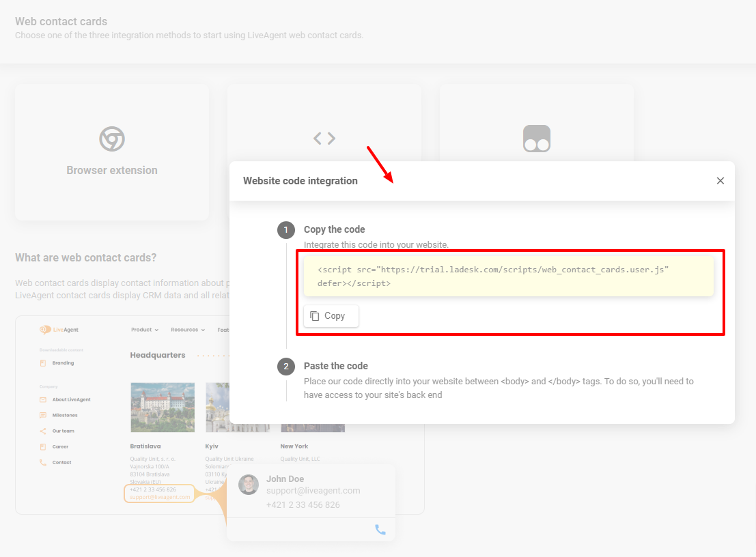This screenshot has height=557, width=756.
Task: Click the Tampermonkey integration icon
Action: click(x=536, y=139)
